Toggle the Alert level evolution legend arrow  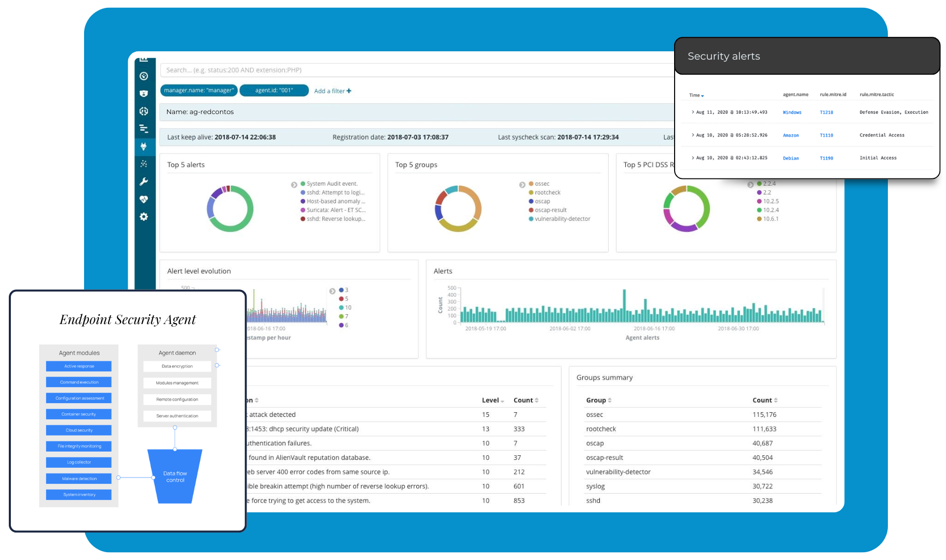(332, 291)
